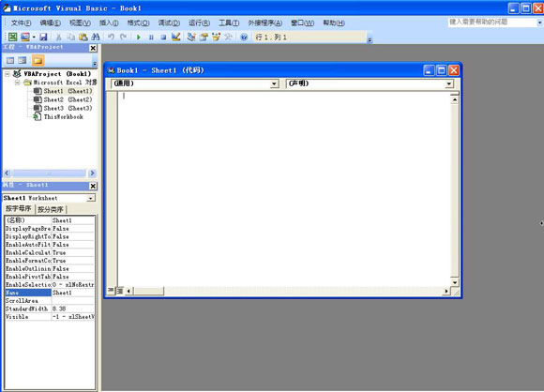Image resolution: width=544 pixels, height=392 pixels.
Task: Click code window vertical scrollbar down arrow
Action: pos(455,282)
